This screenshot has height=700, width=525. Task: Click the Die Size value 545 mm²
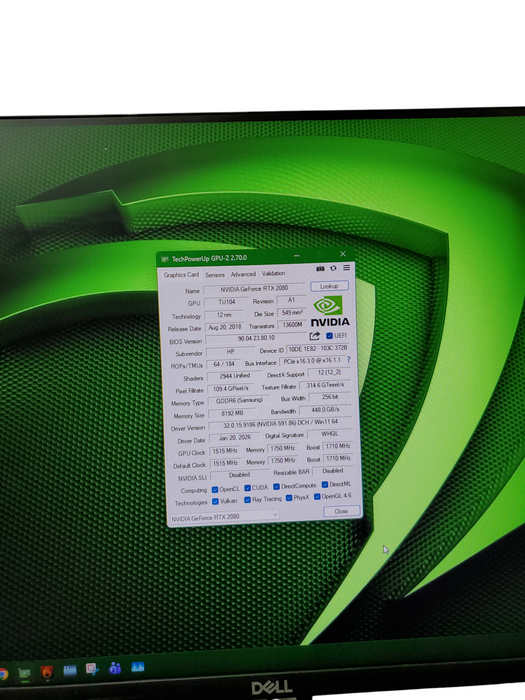coord(292,312)
